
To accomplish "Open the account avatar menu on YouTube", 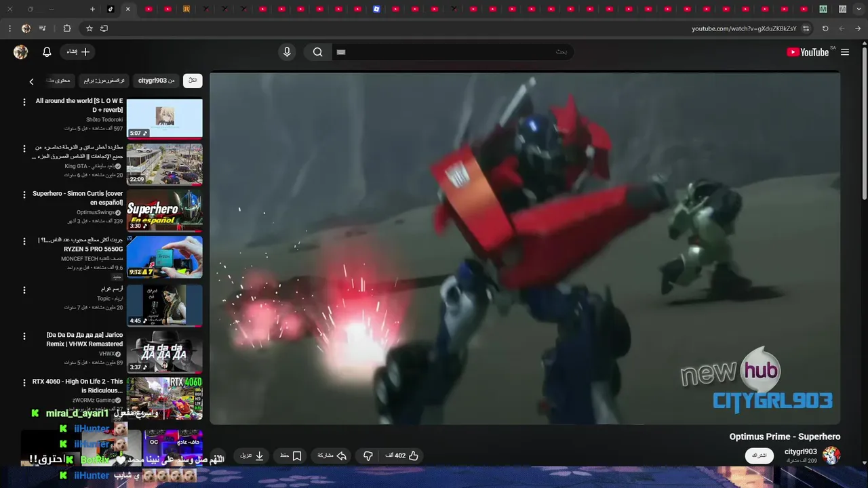I will point(21,52).
